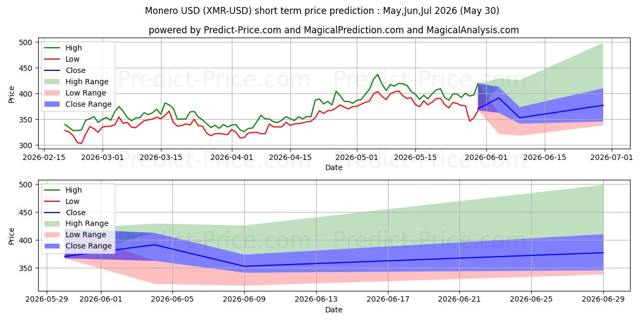The height and width of the screenshot is (322, 644).
Task: Click the green High legend line in top chart
Action: point(52,48)
